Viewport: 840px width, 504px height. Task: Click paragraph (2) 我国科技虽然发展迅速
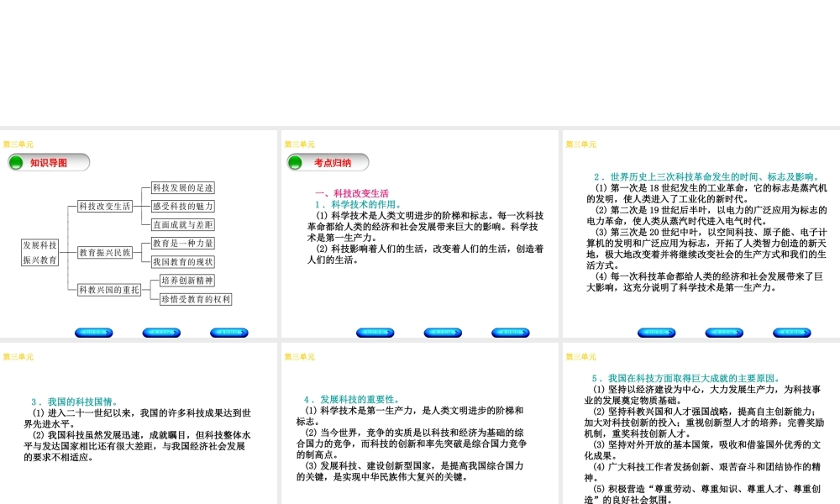tap(137, 446)
